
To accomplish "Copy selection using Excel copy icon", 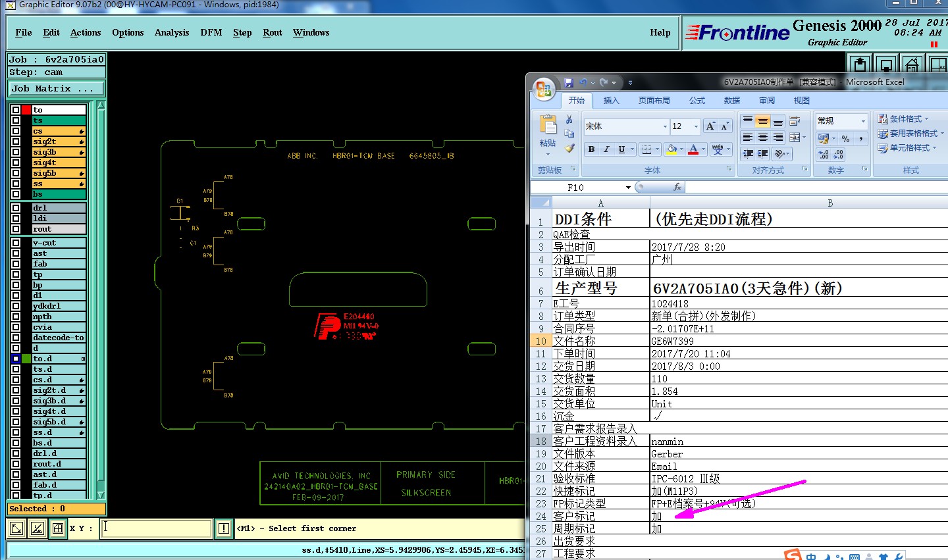I will pos(569,134).
